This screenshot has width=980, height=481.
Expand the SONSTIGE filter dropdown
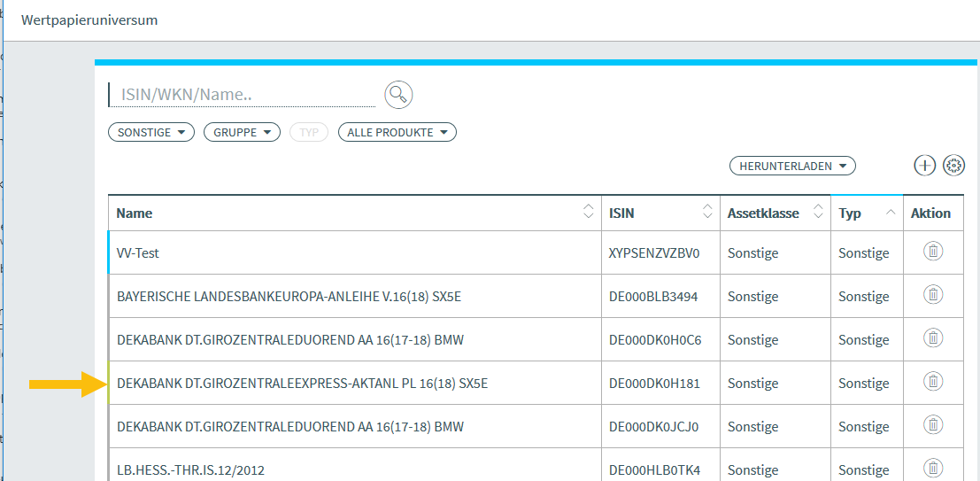151,132
